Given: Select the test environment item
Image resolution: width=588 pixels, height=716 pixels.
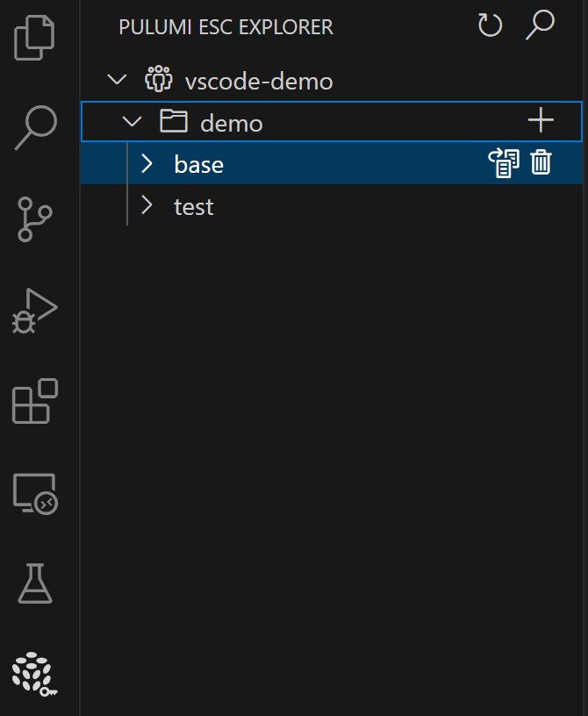Looking at the screenshot, I should click(194, 207).
